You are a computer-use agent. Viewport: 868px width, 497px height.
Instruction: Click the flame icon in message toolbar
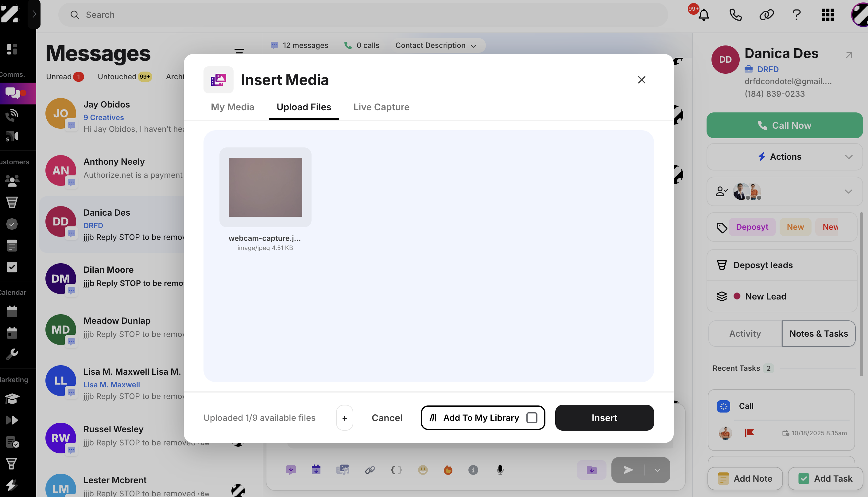(448, 470)
